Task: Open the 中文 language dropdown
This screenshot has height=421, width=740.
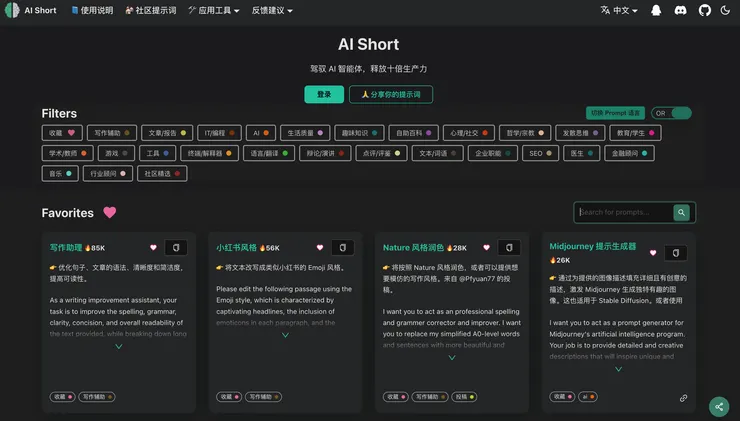Action: point(619,10)
